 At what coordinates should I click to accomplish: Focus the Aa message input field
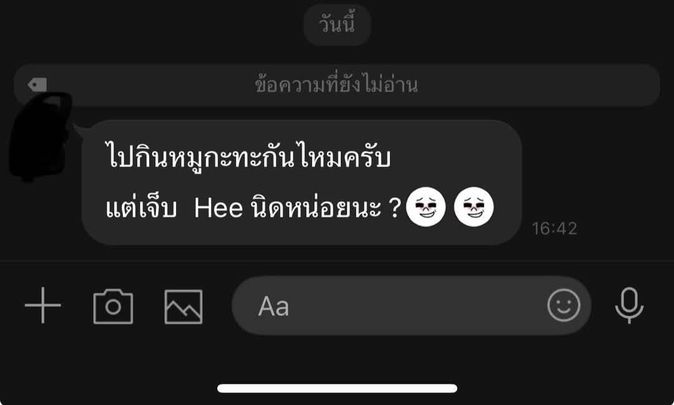pos(411,306)
